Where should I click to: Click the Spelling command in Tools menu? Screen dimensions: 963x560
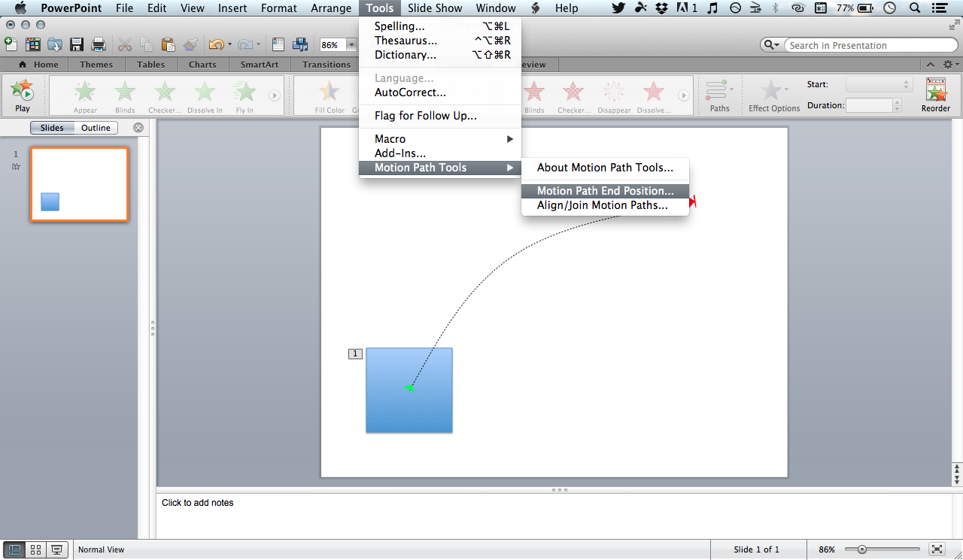[x=397, y=26]
